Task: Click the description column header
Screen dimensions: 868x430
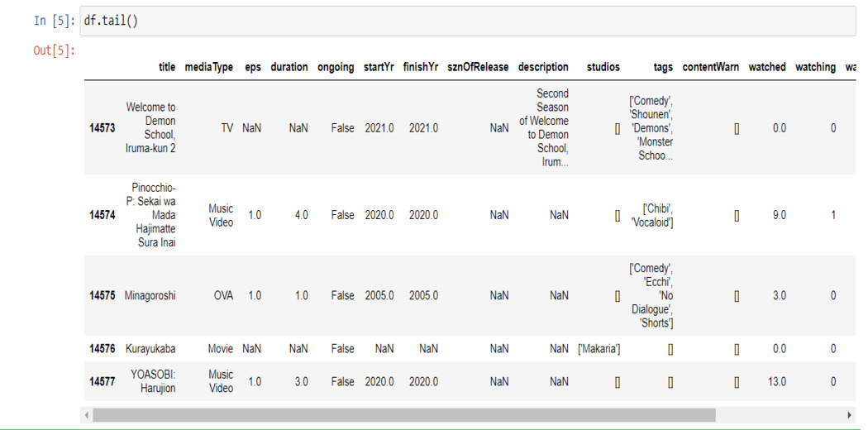Action: [543, 67]
